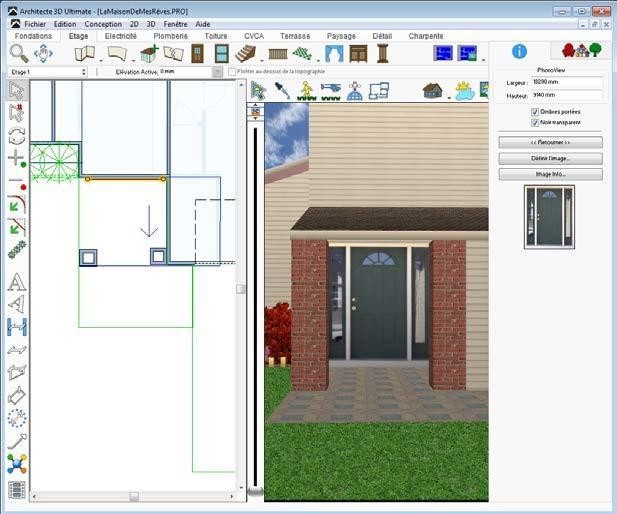Select the text A tool
Image resolution: width=617 pixels, height=514 pixels.
pos(17,282)
